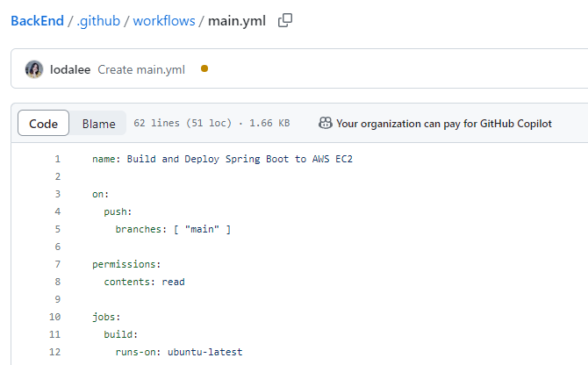Check the yellow pending status dot
The image size is (588, 365).
pyautogui.click(x=204, y=68)
